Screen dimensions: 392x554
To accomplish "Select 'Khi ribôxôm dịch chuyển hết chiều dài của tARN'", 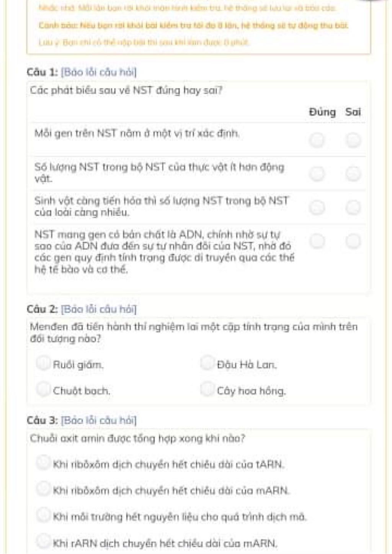I will pos(43,463).
